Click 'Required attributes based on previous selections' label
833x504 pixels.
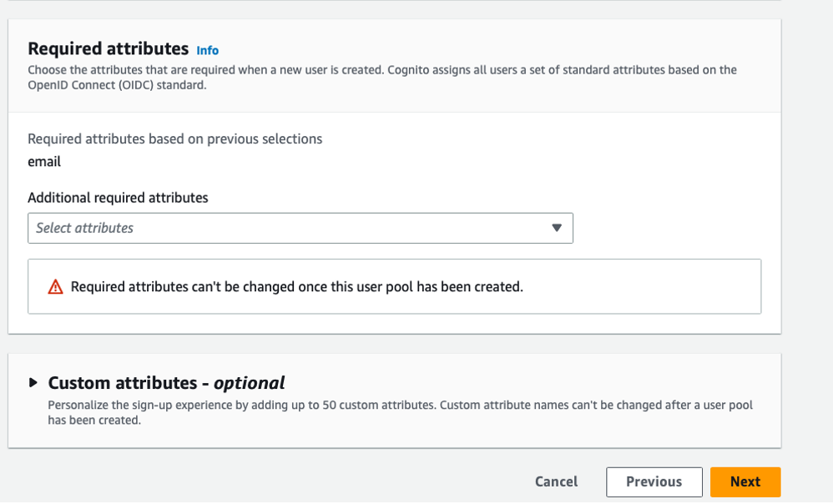[x=174, y=139]
